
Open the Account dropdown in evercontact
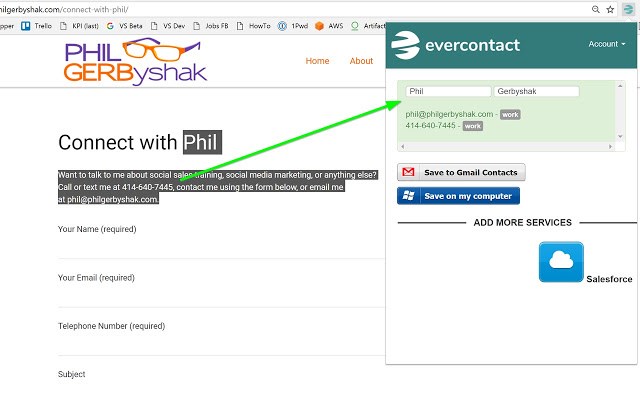coord(607,44)
